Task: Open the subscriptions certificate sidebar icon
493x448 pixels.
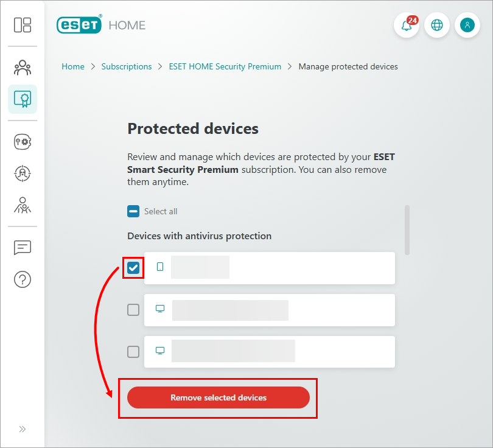Action: (x=23, y=99)
